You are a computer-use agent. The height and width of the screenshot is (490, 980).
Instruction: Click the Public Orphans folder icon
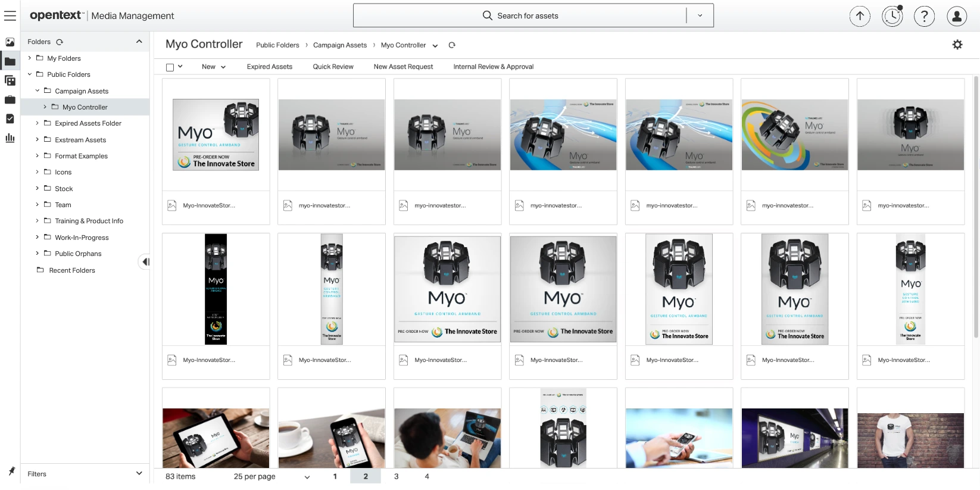click(47, 254)
